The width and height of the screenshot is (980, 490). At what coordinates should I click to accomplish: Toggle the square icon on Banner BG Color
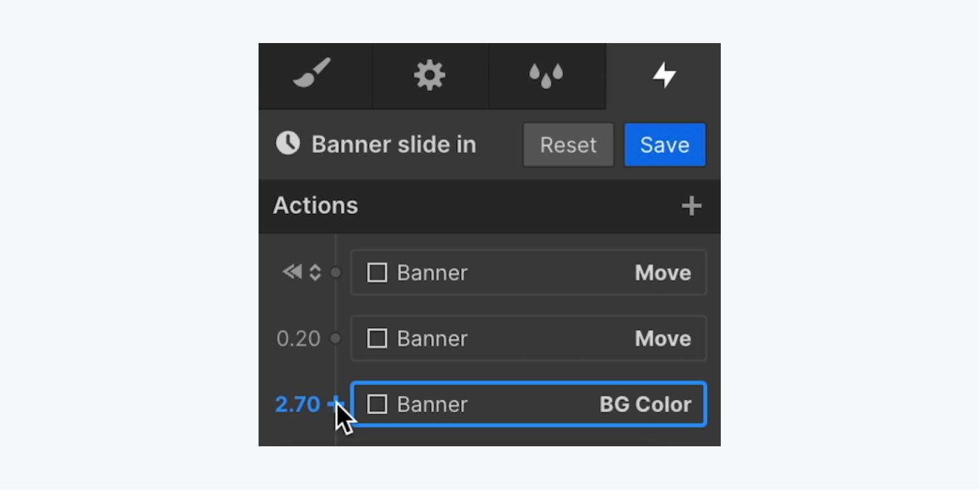coord(377,405)
